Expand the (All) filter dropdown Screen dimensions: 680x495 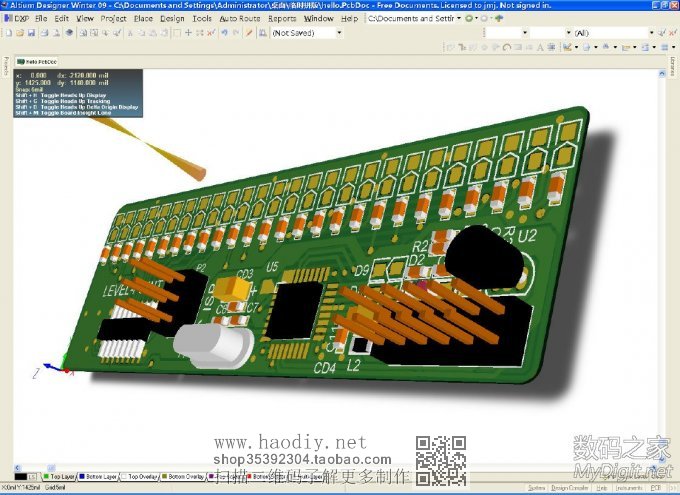click(x=651, y=33)
